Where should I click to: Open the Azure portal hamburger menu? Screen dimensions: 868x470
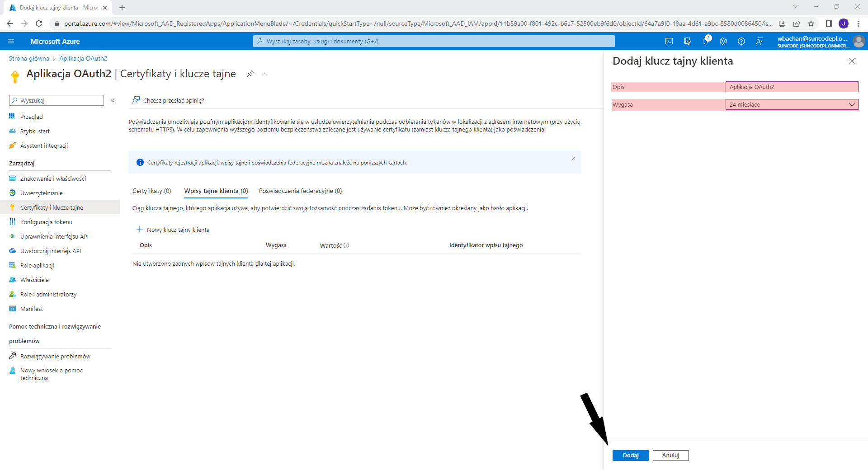point(11,41)
